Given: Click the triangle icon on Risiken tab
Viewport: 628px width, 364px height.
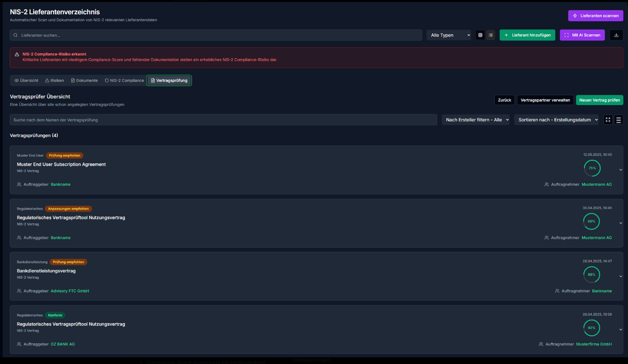Looking at the screenshot, I should point(47,80).
